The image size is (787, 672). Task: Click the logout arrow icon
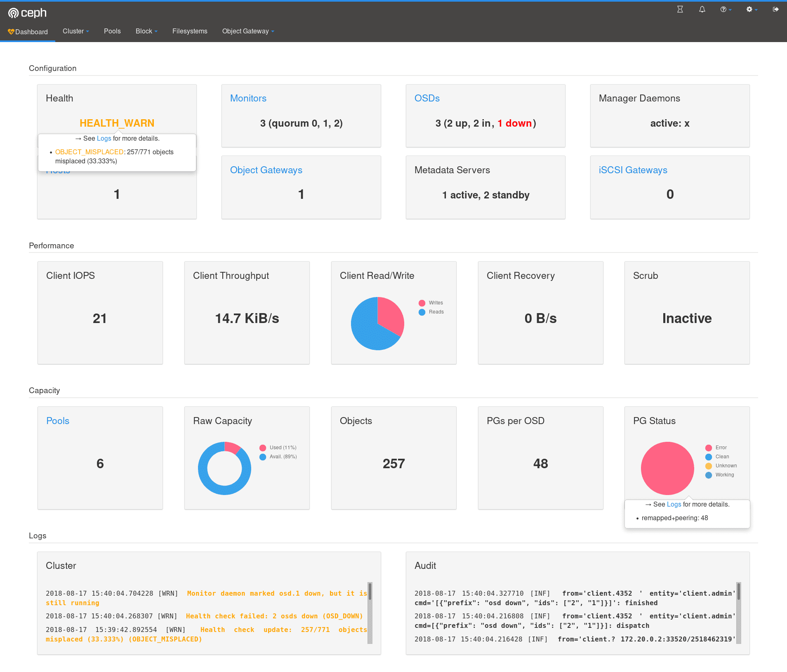(x=775, y=9)
